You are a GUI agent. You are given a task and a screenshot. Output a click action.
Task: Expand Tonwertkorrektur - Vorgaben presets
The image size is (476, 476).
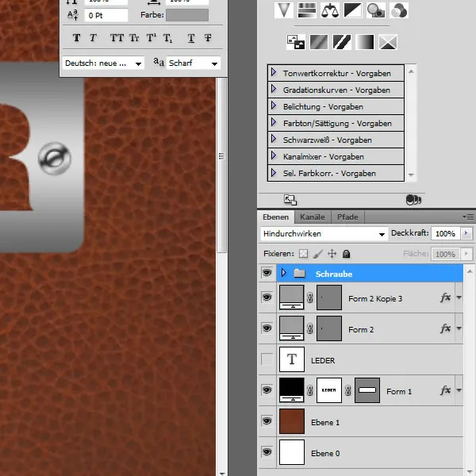tap(274, 73)
